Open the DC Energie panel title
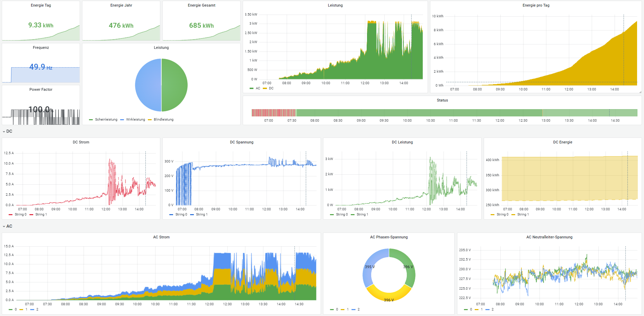Viewport: 644px width, 316px height. [563, 142]
